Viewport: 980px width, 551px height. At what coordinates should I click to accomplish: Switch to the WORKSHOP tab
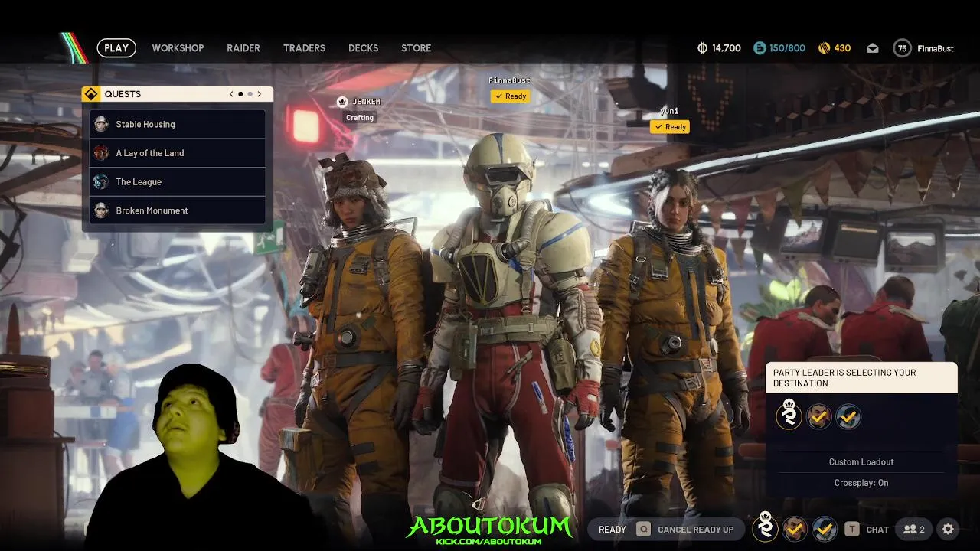(178, 47)
